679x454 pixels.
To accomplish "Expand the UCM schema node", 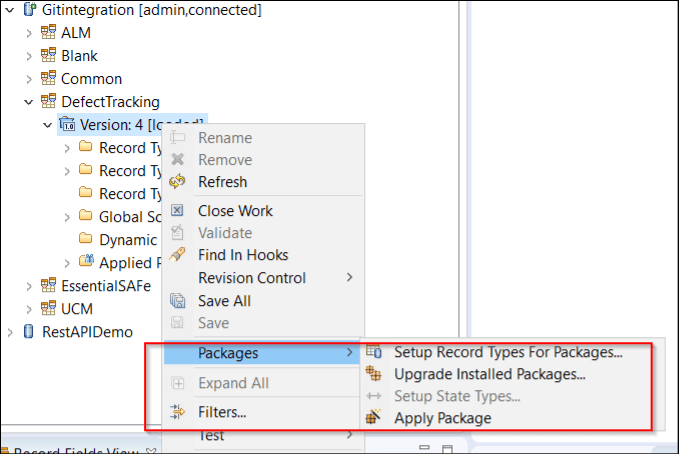I will 29,309.
